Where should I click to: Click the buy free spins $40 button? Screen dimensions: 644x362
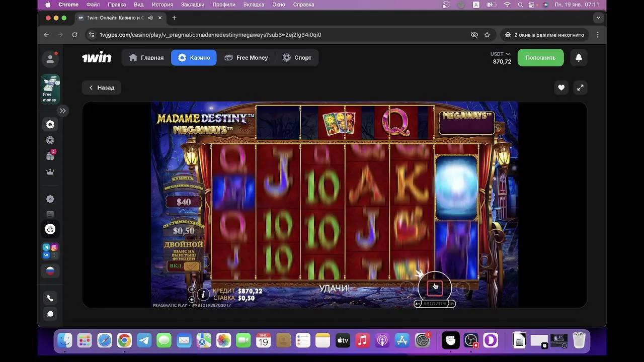click(x=184, y=202)
